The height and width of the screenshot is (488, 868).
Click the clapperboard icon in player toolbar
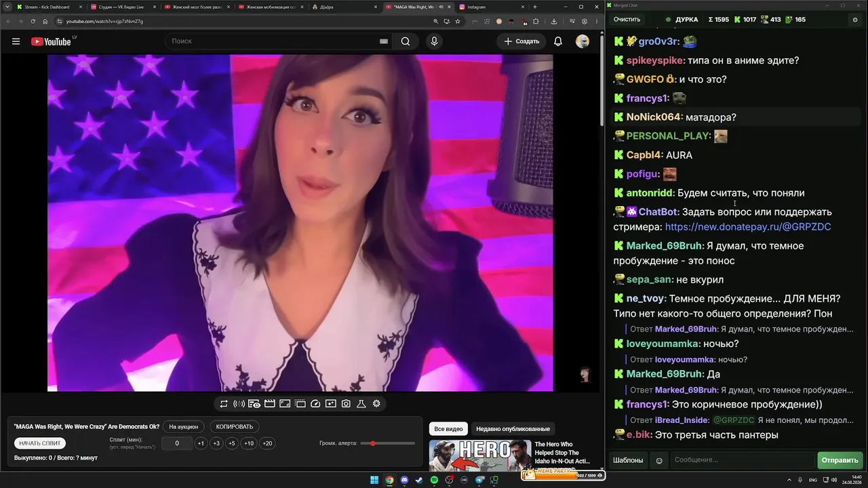[x=269, y=404]
